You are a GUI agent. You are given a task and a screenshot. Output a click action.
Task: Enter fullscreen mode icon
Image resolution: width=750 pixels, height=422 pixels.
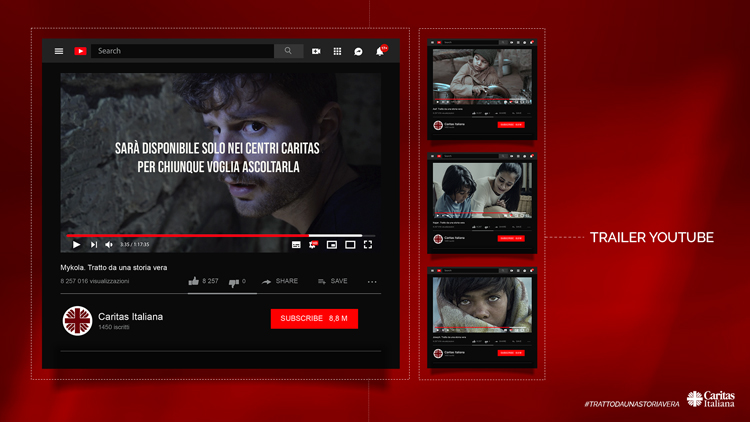(x=368, y=244)
